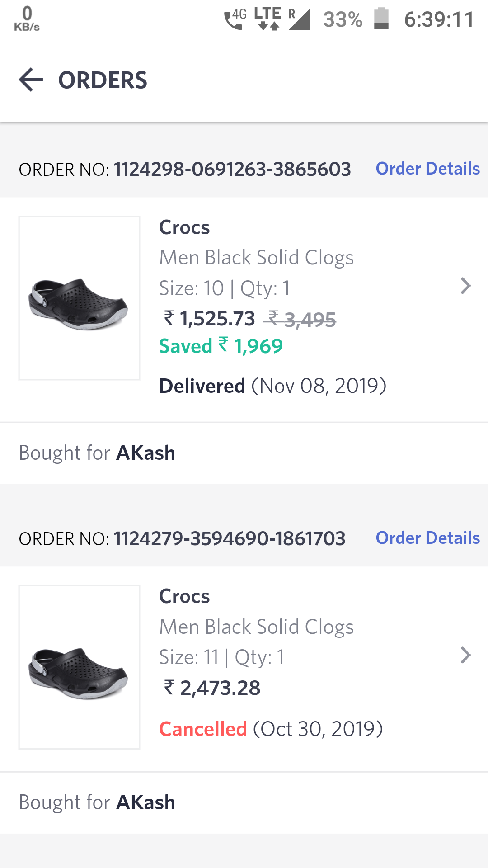Expand the cancelled Crocs size 11 item chevron
The width and height of the screenshot is (488, 868).
(465, 655)
